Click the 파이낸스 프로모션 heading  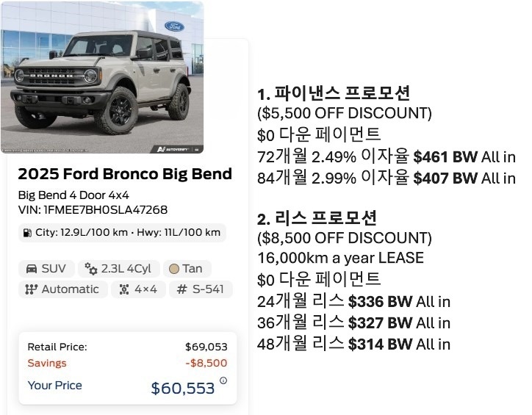coord(334,94)
